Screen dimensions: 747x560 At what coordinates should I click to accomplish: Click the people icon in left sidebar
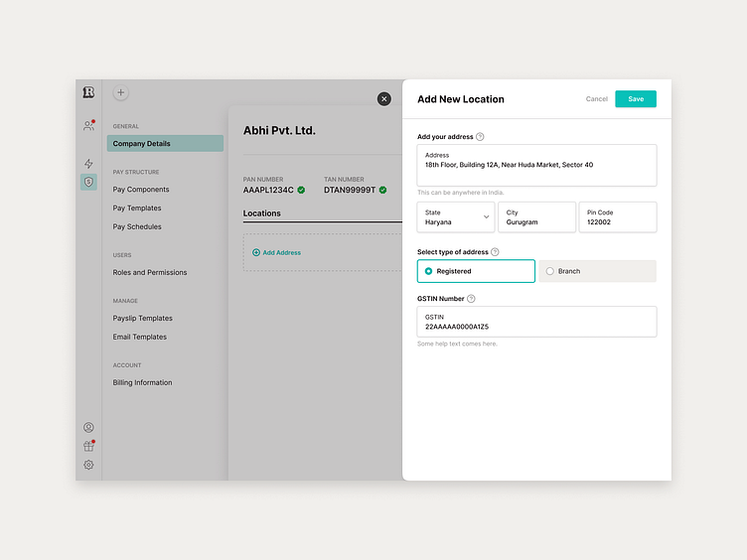[x=88, y=126]
